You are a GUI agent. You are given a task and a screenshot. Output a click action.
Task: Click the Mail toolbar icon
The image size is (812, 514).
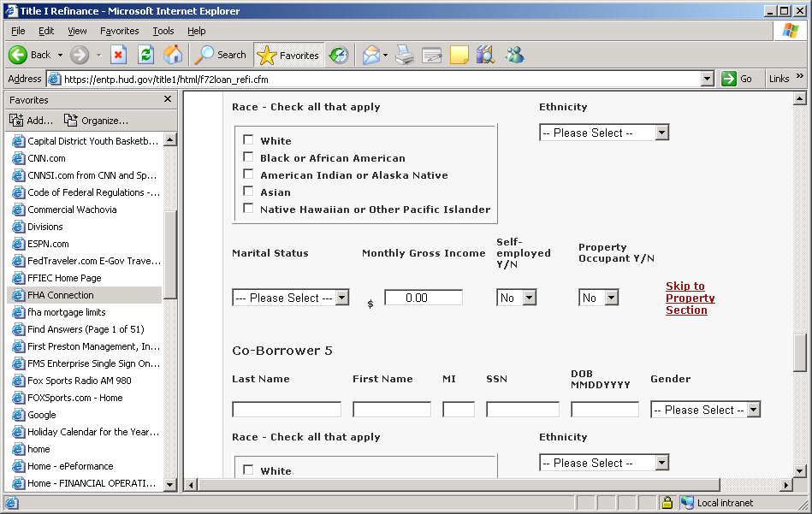[370, 55]
